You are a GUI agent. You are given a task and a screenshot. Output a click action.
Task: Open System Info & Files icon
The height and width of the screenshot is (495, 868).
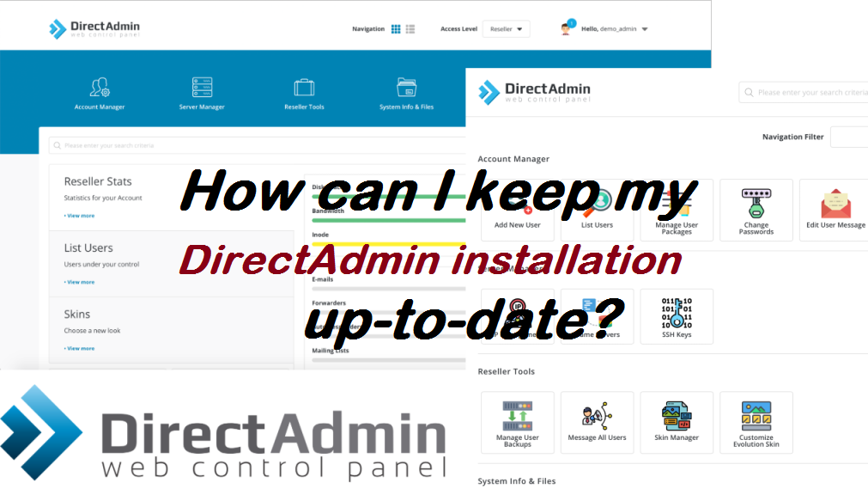pos(406,88)
